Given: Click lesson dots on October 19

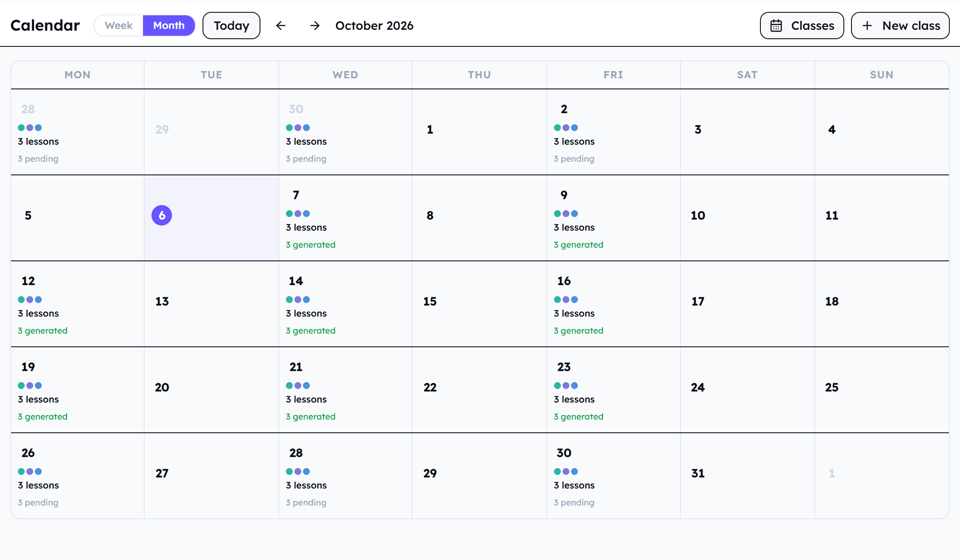Looking at the screenshot, I should pos(30,386).
